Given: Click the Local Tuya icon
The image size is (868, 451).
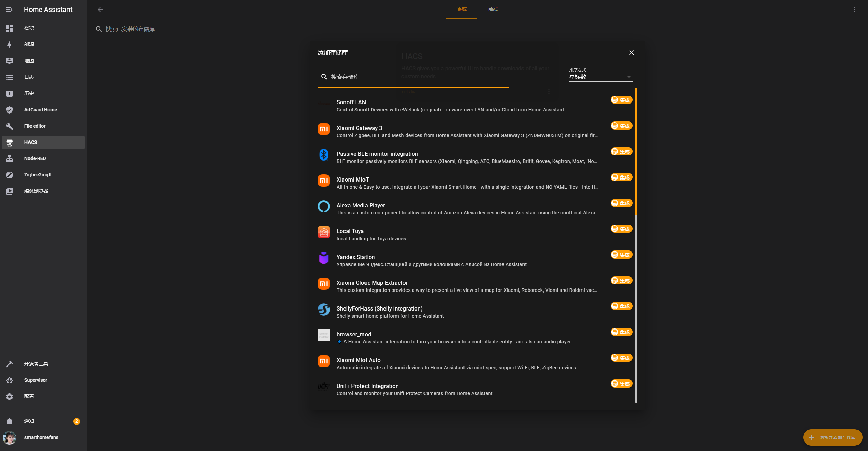Looking at the screenshot, I should [x=324, y=232].
